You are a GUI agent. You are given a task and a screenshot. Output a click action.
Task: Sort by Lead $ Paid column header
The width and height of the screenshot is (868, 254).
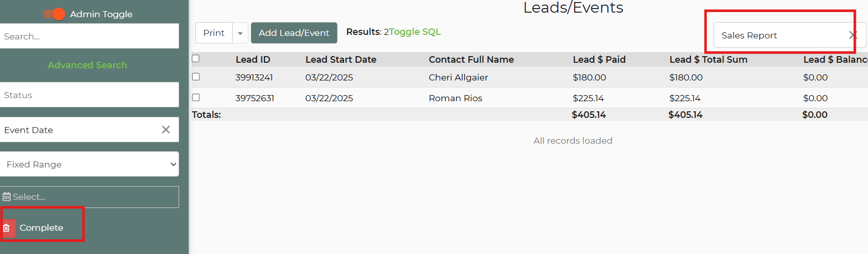tap(599, 59)
